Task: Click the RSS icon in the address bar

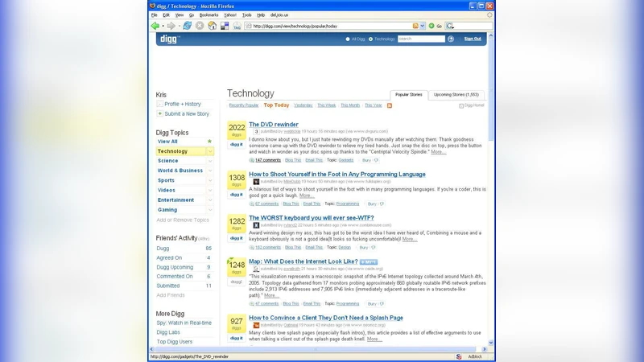Action: tap(415, 26)
